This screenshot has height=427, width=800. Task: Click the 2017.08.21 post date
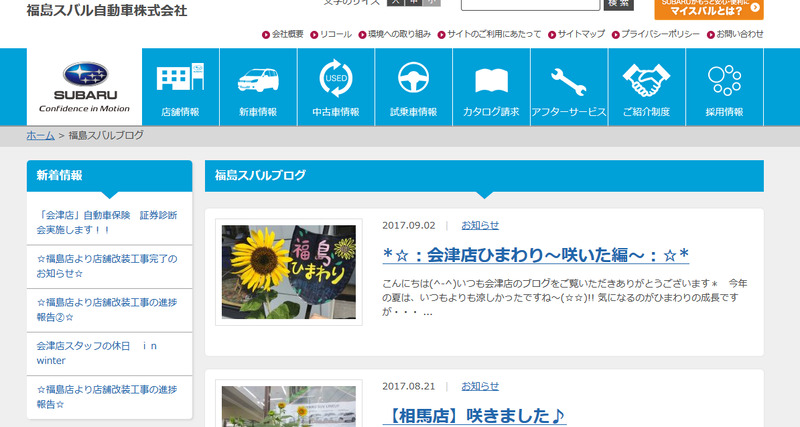point(409,387)
